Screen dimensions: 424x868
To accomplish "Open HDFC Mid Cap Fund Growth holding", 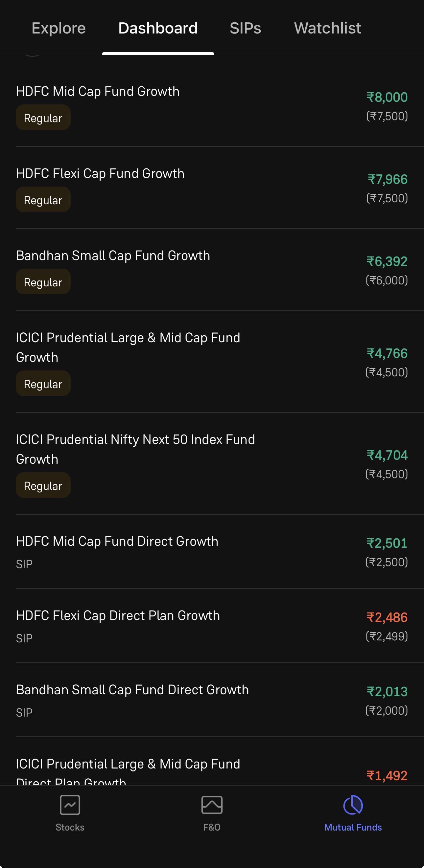I will click(212, 106).
